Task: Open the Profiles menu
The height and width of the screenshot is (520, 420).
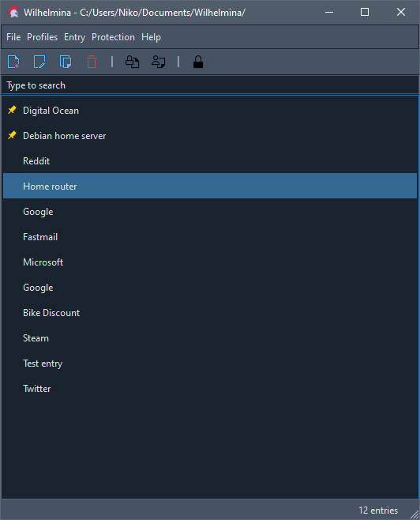Action: coord(43,37)
